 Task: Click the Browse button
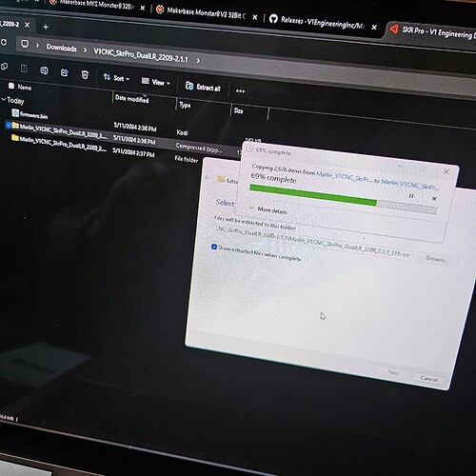pos(437,260)
